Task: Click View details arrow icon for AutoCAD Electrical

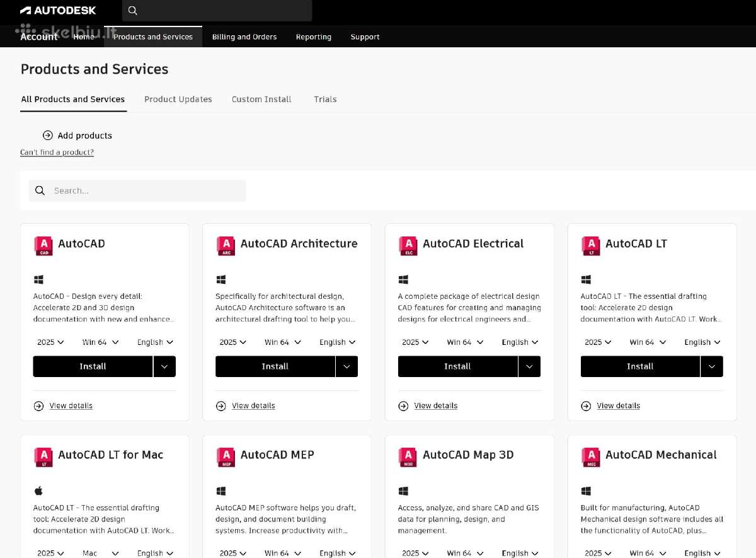Action: coord(403,406)
